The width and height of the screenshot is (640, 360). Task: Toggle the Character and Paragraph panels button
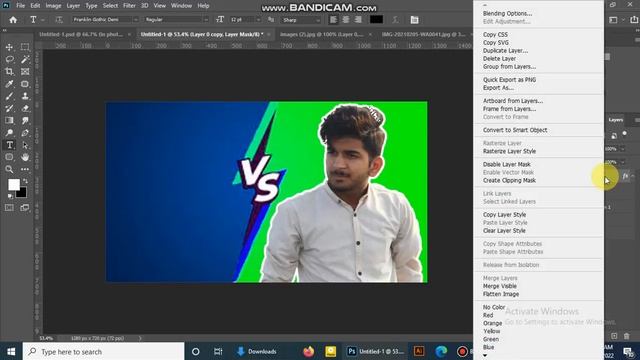click(x=414, y=20)
